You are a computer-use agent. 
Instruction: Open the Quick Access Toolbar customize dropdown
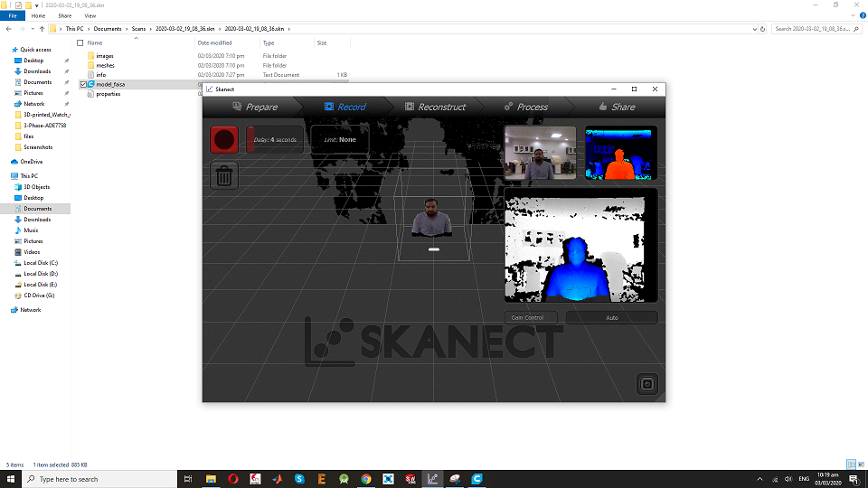pos(36,5)
